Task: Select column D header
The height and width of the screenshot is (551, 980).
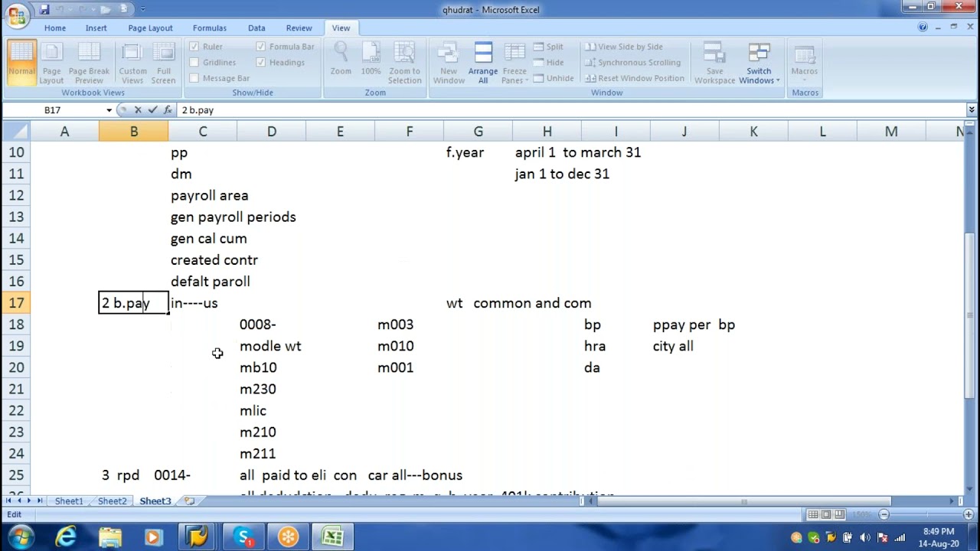Action: 271,132
